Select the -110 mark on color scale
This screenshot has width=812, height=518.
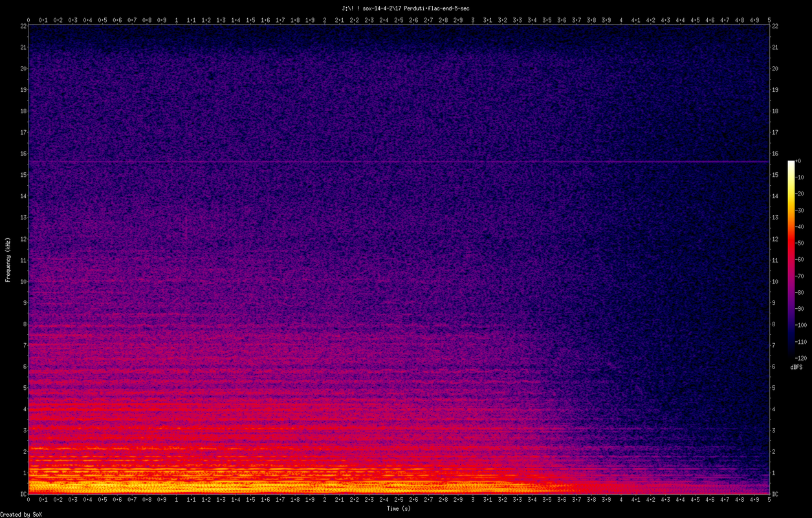point(800,341)
